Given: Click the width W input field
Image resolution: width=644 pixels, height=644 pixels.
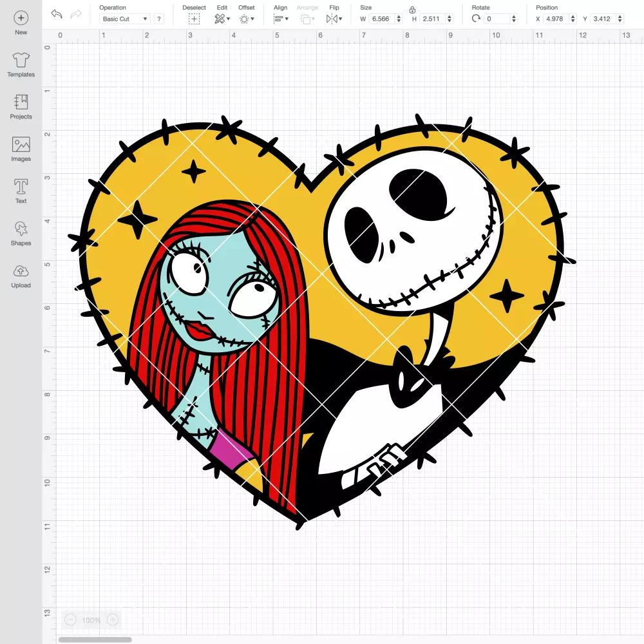Looking at the screenshot, I should (381, 19).
